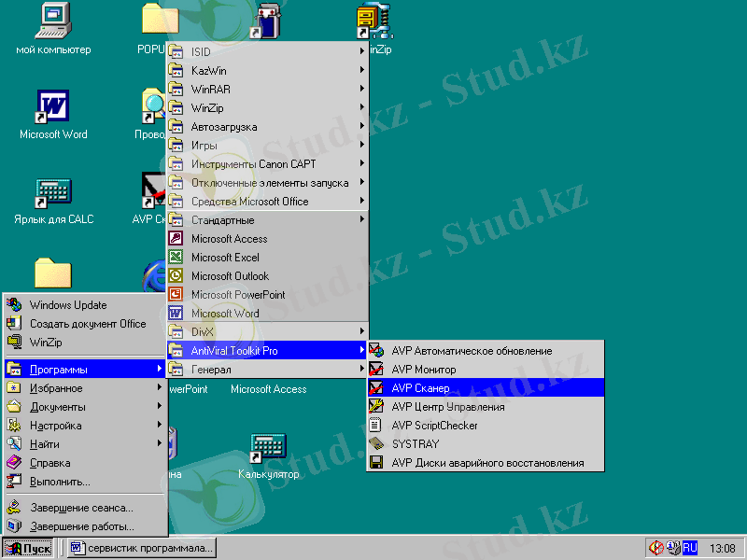This screenshot has height=560, width=747.
Task: Expand the ISID submenu arrow
Action: (x=362, y=51)
